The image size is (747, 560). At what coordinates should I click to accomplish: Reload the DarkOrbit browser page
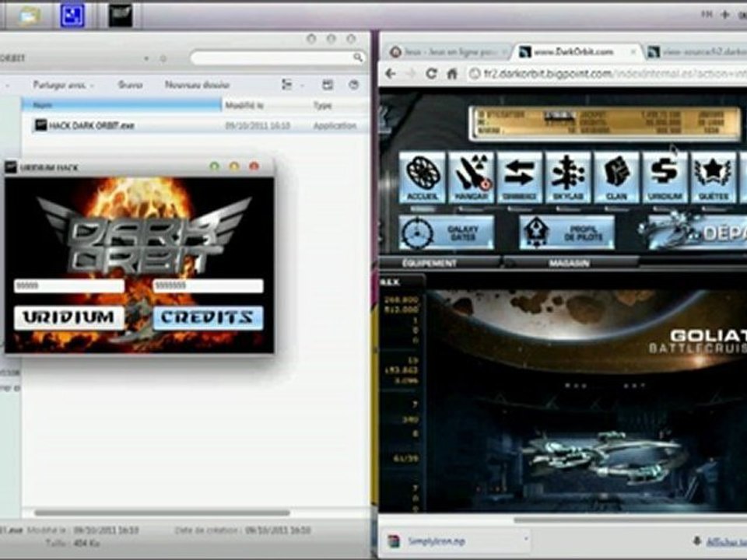coord(432,73)
